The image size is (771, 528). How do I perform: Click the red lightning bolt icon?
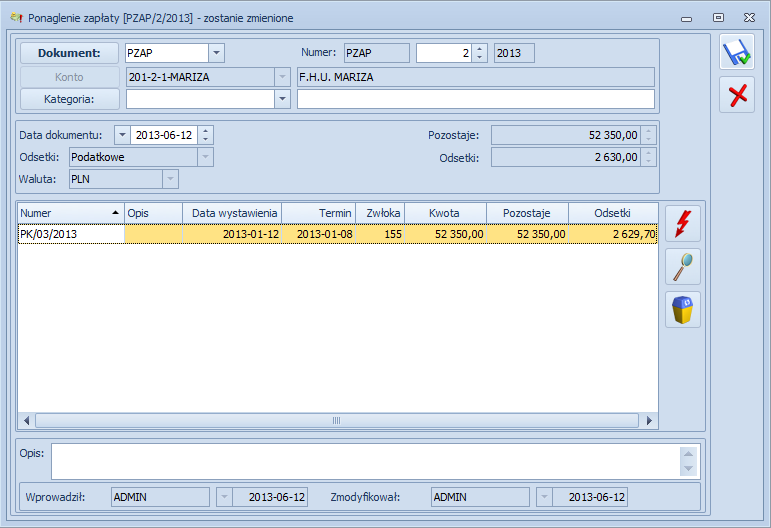[683, 224]
